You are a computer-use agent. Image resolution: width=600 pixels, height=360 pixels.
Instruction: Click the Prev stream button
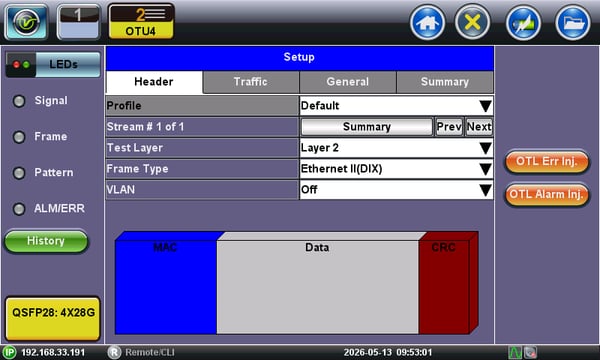click(449, 127)
